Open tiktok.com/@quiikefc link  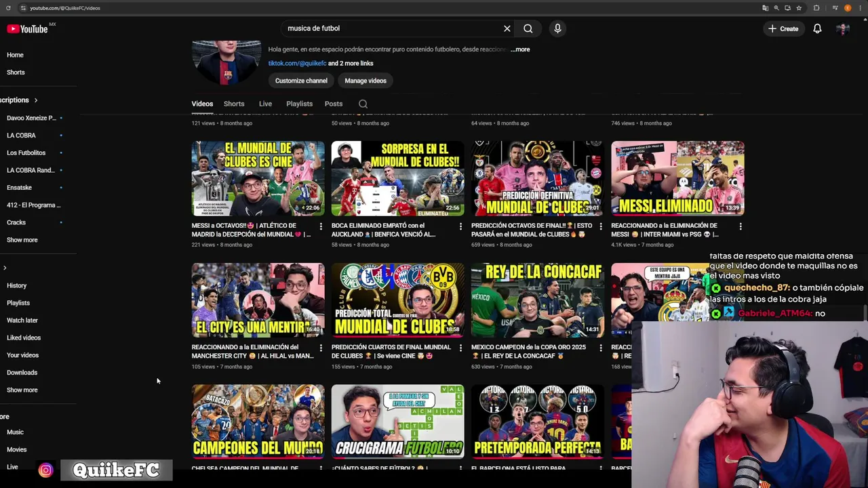(x=297, y=63)
